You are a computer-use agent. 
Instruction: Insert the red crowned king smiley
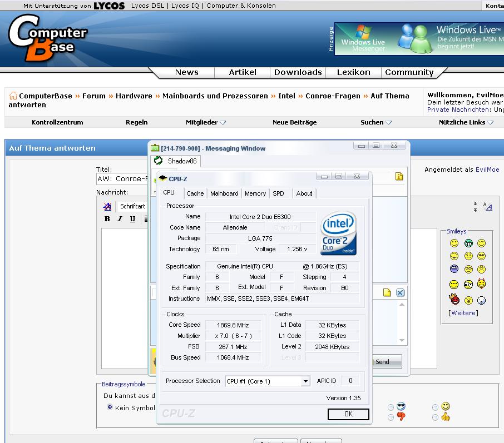(x=454, y=300)
